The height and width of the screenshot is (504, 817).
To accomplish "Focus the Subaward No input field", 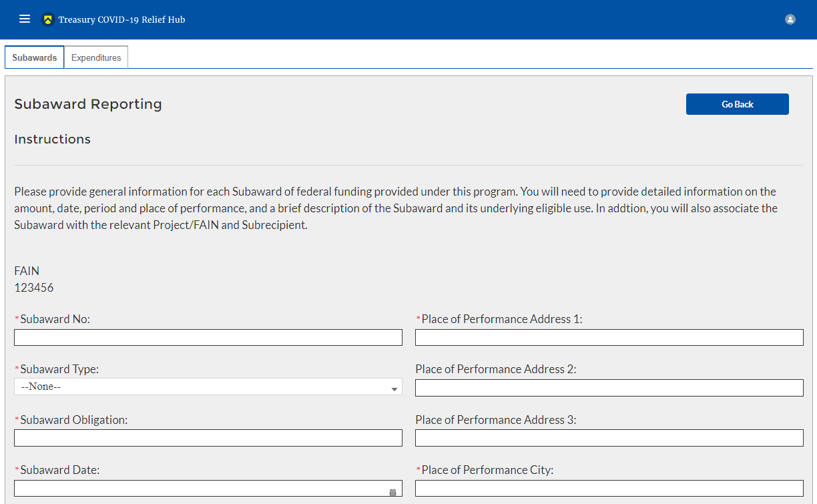I will tap(208, 337).
